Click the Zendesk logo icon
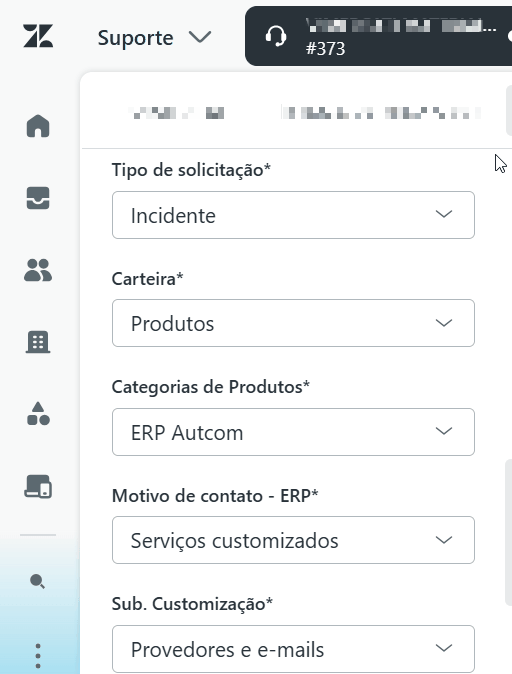This screenshot has width=512, height=674. 38,36
